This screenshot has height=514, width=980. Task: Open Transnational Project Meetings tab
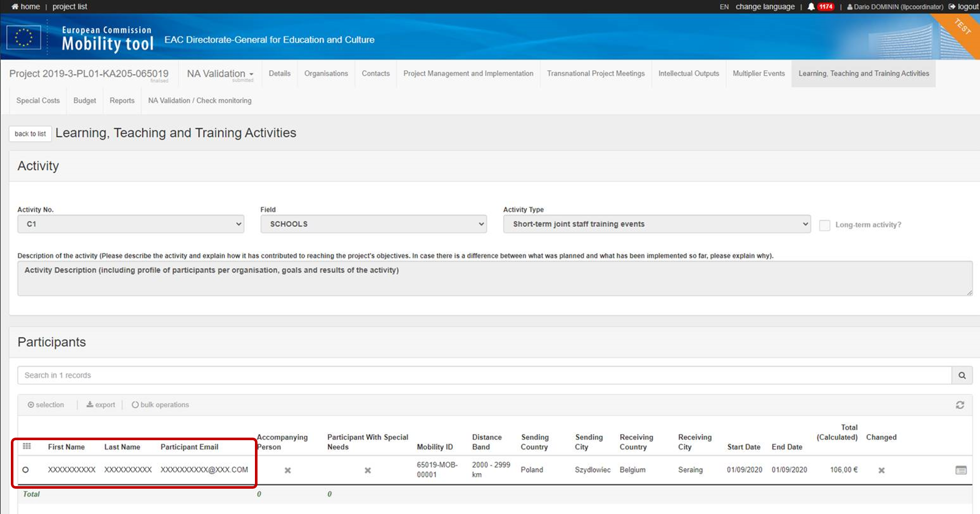(x=596, y=74)
